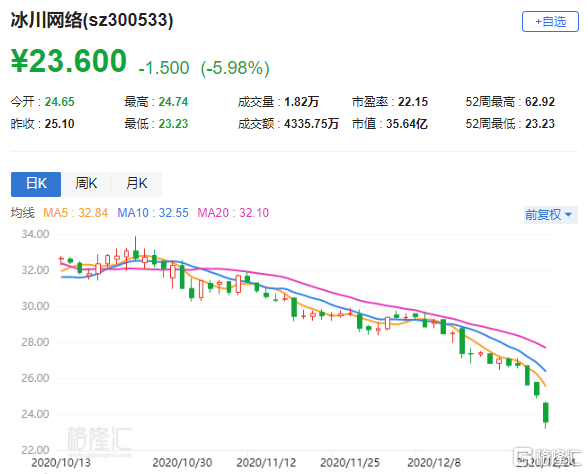
Task: Click the 2020/10/13 date axis label
Action: (61, 463)
